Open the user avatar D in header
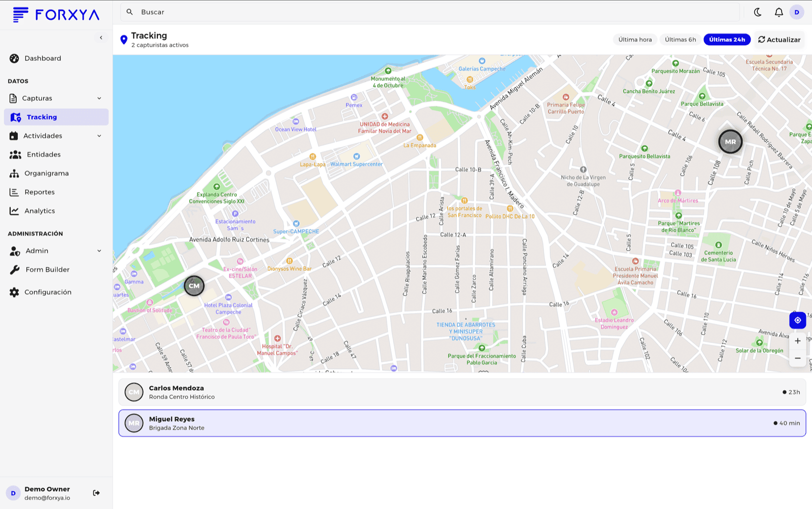The height and width of the screenshot is (509, 812). pos(797,12)
